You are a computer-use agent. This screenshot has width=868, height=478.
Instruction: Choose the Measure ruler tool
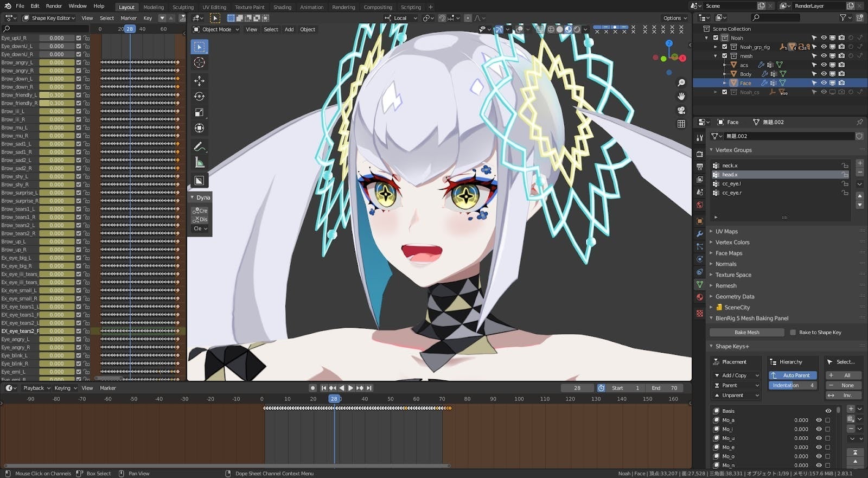pos(199,163)
